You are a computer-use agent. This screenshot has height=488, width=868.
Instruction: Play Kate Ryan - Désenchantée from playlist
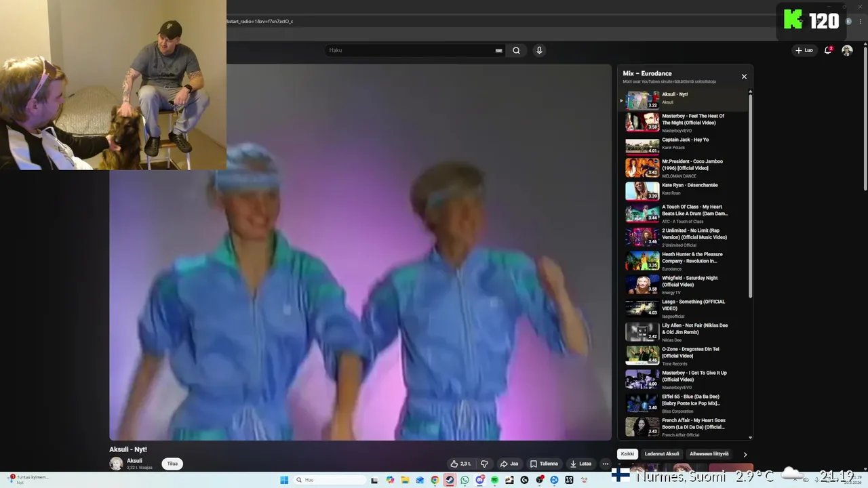[x=683, y=192]
